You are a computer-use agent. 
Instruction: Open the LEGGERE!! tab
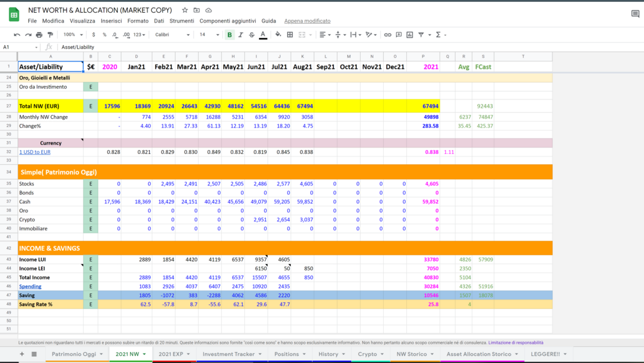[549, 354]
